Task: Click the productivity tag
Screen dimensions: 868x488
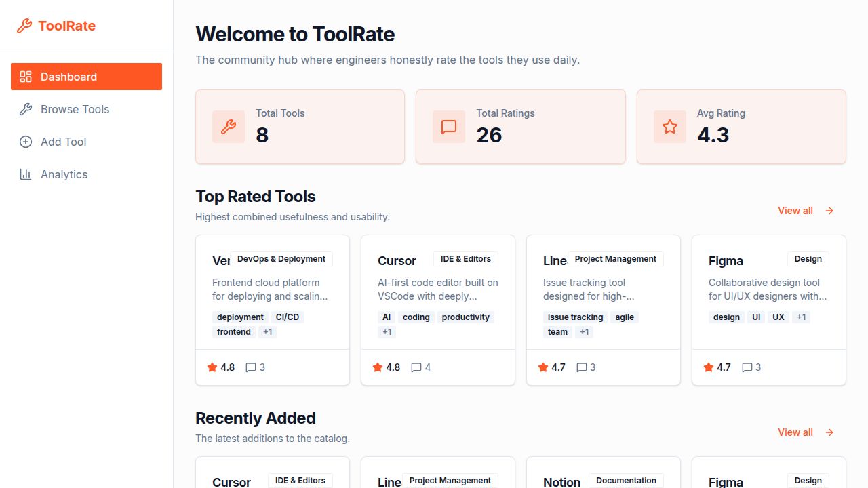Action: pyautogui.click(x=466, y=317)
